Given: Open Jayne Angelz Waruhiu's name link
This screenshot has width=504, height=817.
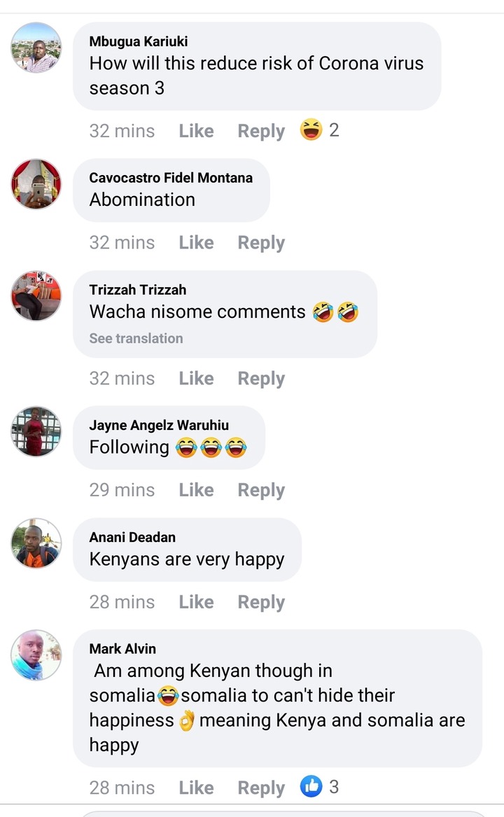Looking at the screenshot, I should click(x=159, y=425).
